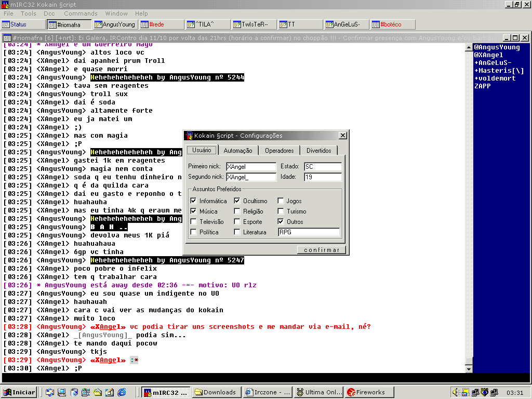Click the #riomafra channel window title icon

point(7,37)
